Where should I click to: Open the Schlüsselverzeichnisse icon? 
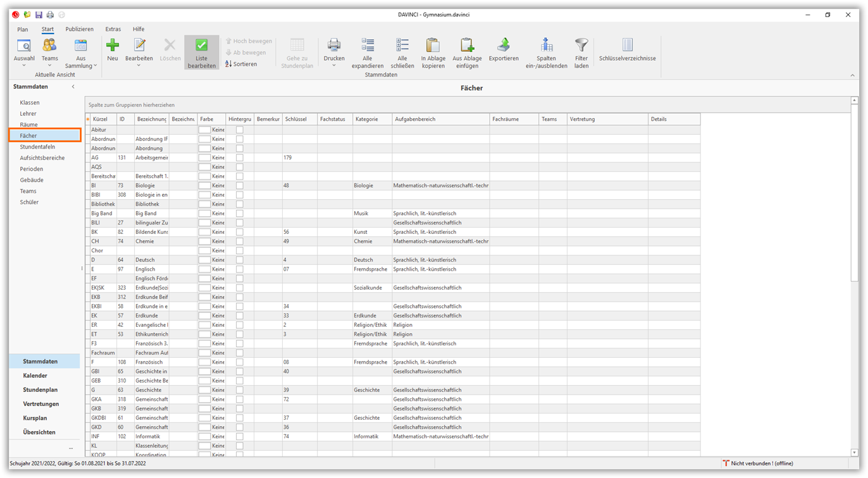pyautogui.click(x=627, y=46)
